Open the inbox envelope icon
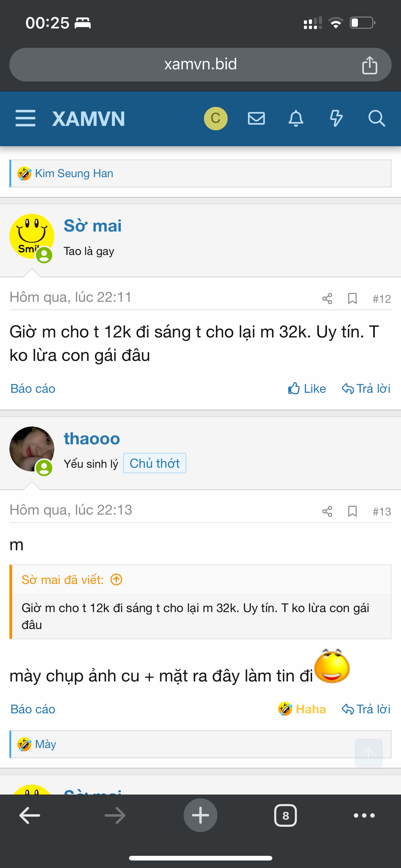 pos(256,119)
